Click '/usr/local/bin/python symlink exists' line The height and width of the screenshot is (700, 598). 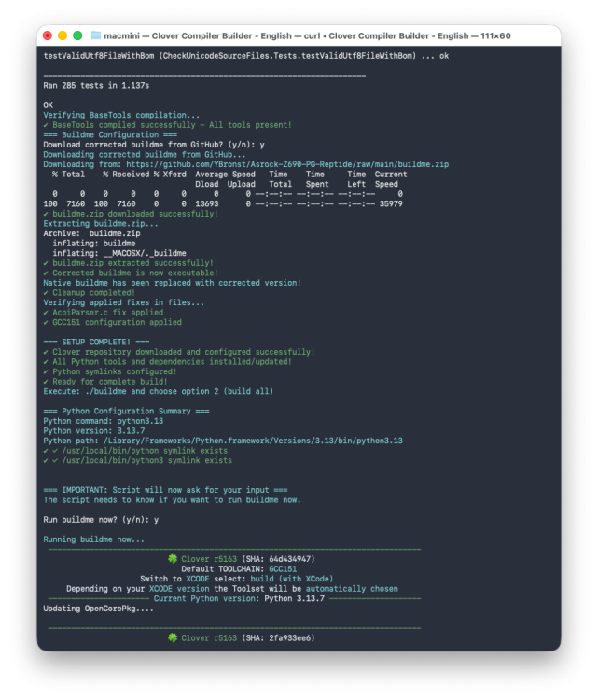click(135, 451)
